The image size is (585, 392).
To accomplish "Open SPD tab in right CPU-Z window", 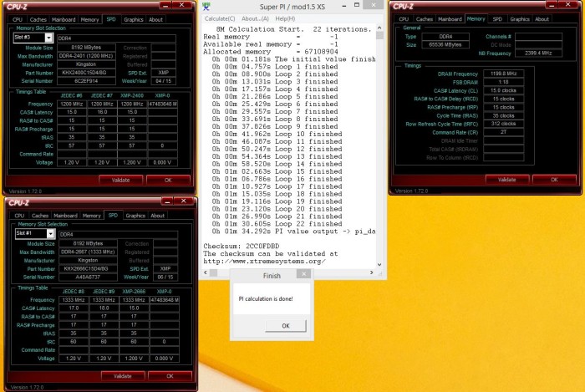I will [497, 19].
